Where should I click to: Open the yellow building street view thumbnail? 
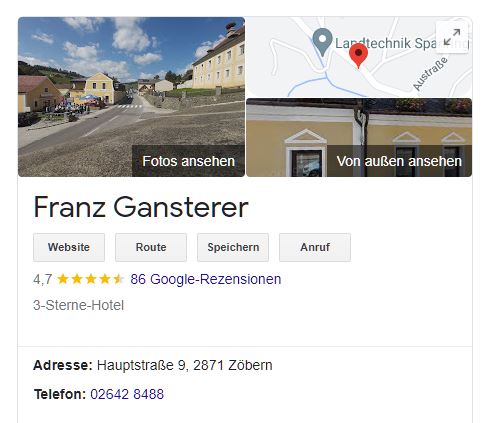click(x=359, y=137)
